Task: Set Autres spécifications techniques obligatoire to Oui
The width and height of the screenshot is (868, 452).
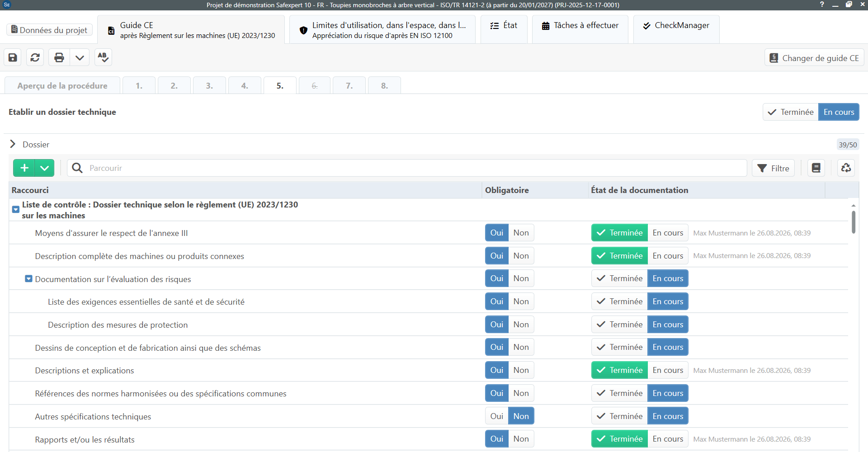Action: click(496, 416)
